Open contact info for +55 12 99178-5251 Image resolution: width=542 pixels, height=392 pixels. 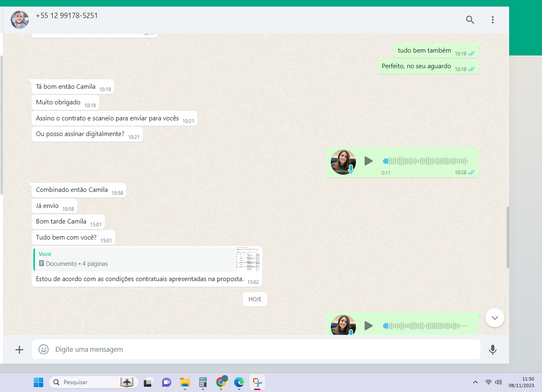tap(67, 16)
